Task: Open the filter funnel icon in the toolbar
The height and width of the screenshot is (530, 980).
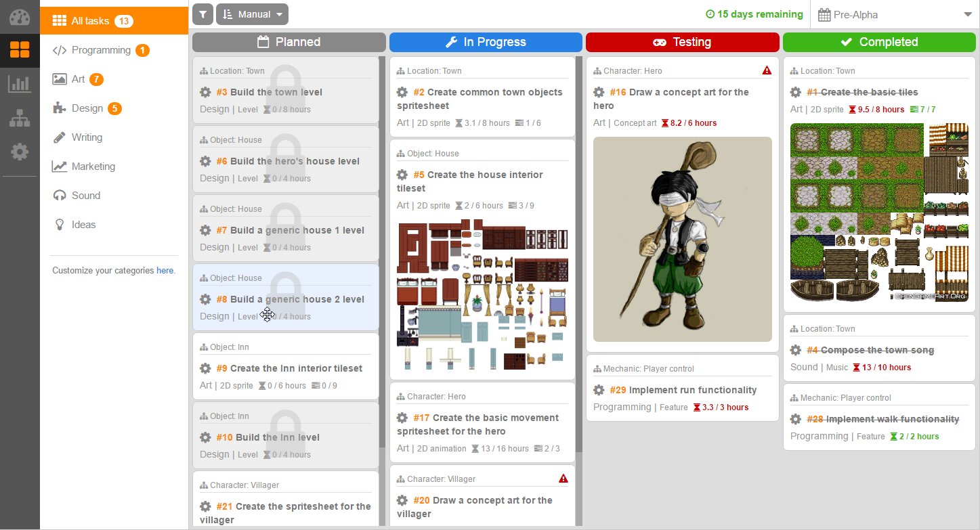Action: (202, 14)
